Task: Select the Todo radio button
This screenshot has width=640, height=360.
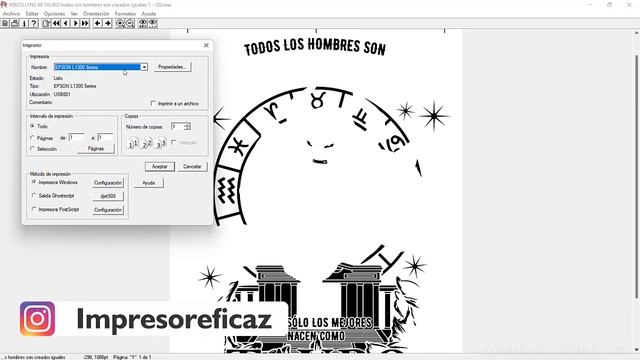Action: click(x=33, y=126)
